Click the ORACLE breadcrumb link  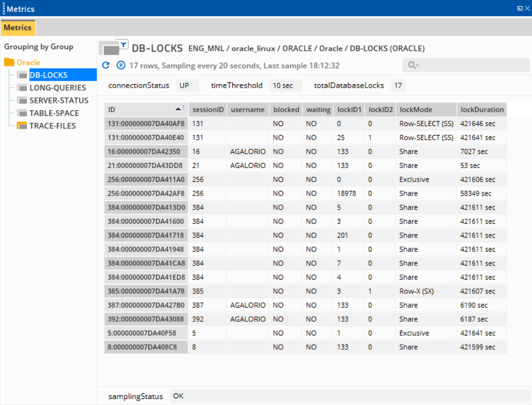pos(297,49)
